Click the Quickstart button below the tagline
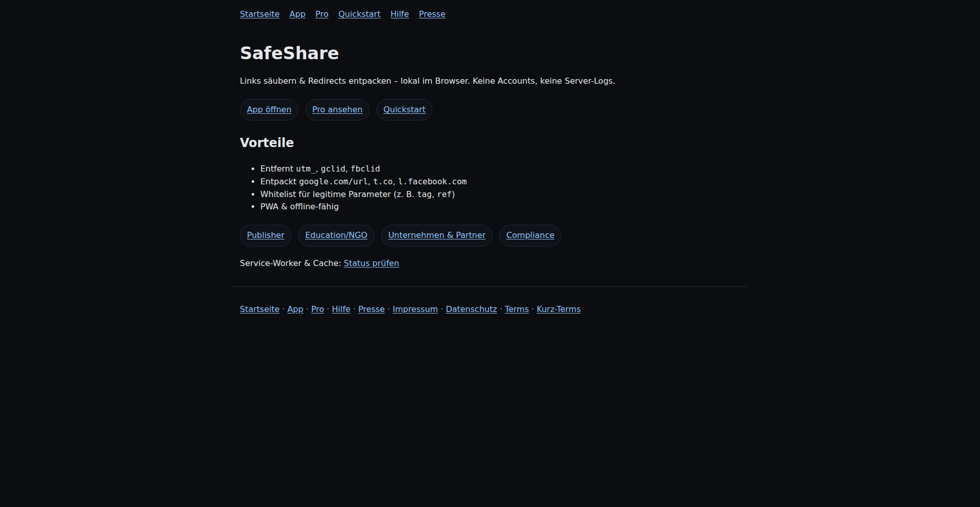980x507 pixels. [404, 109]
